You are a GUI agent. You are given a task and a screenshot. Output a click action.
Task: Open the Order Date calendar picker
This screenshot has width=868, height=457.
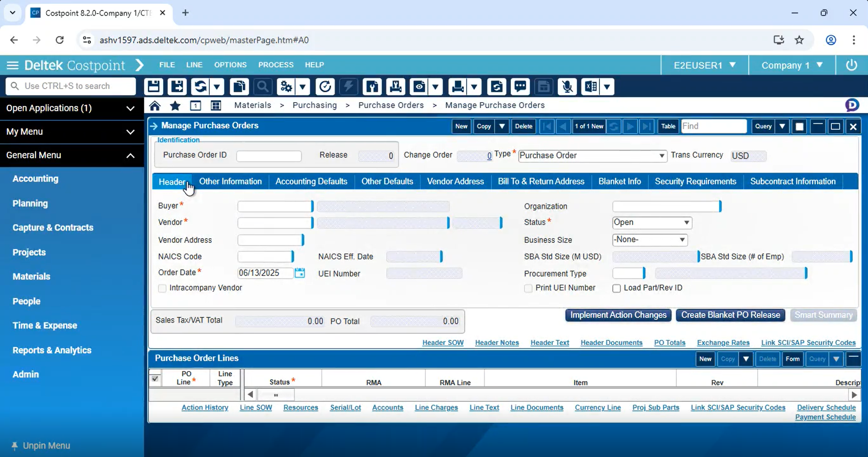(x=300, y=273)
